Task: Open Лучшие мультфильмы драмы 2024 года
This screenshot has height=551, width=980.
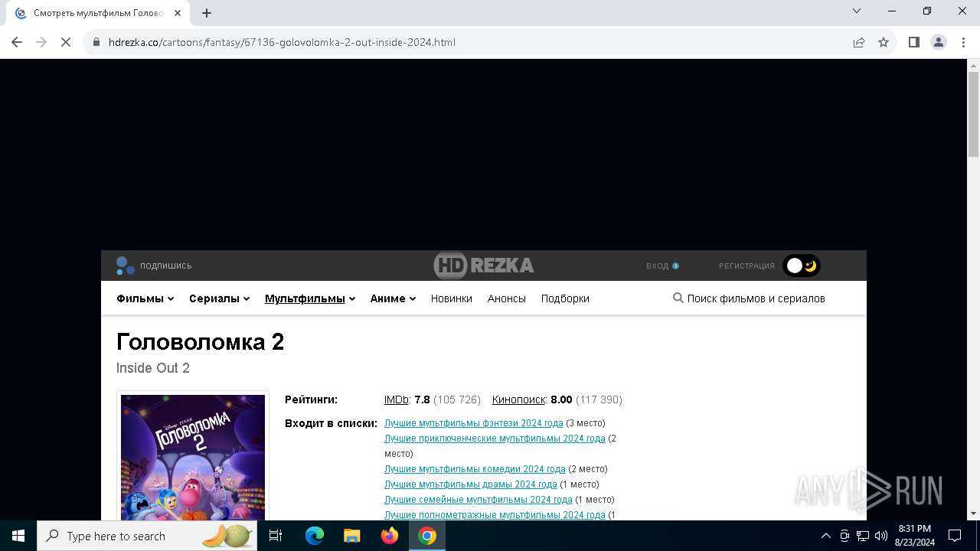Action: pos(470,484)
